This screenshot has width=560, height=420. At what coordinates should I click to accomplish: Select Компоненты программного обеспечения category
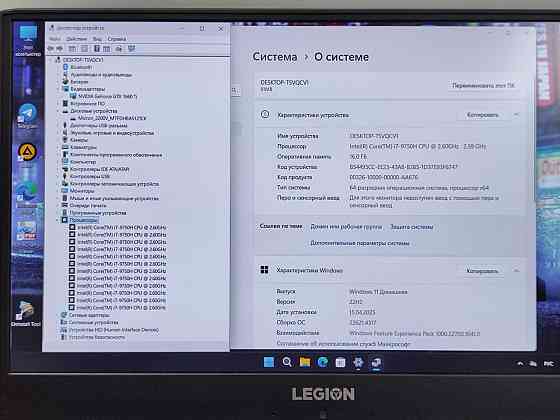tap(116, 155)
